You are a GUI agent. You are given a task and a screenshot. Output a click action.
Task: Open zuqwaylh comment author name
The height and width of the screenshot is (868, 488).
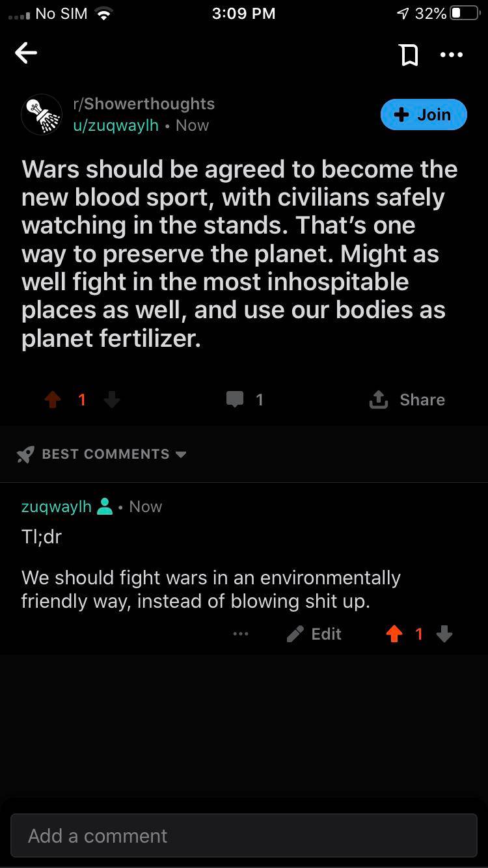point(57,506)
